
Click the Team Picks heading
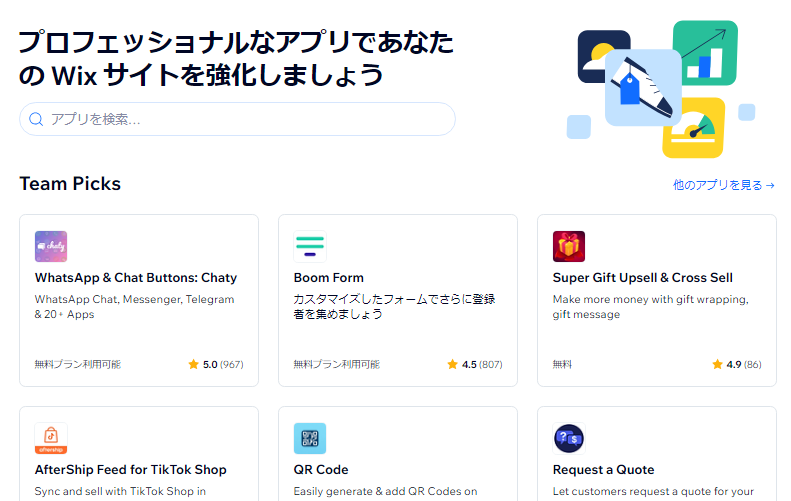click(x=70, y=184)
